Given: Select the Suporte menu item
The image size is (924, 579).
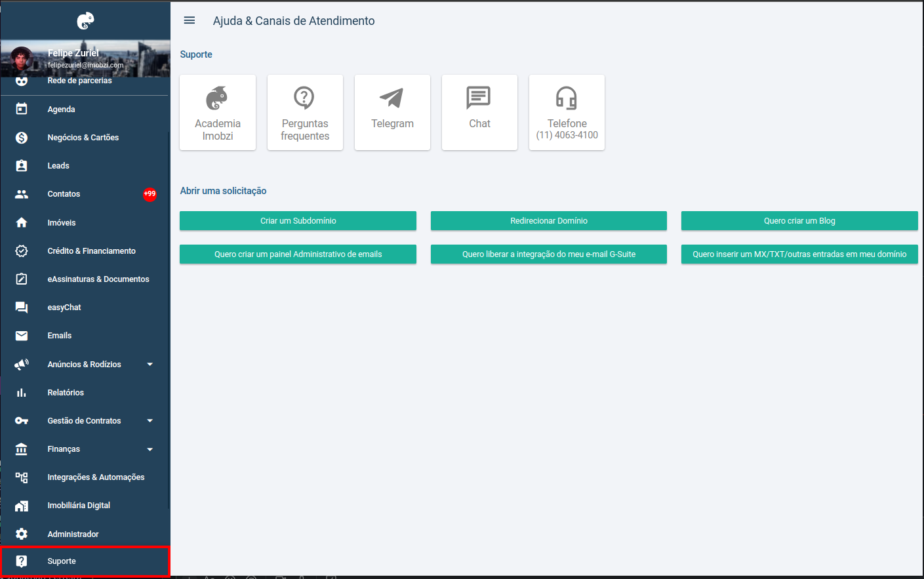Looking at the screenshot, I should pos(85,561).
